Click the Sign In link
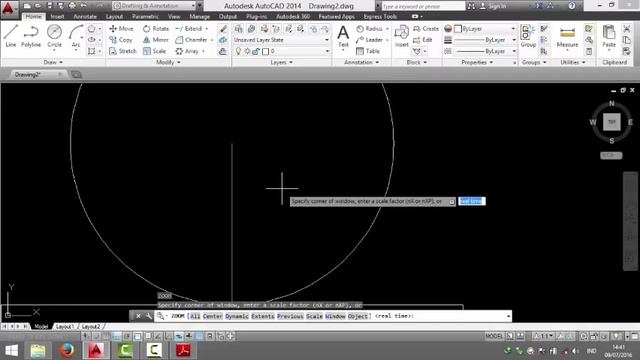This screenshot has width=640, height=360. (x=493, y=6)
